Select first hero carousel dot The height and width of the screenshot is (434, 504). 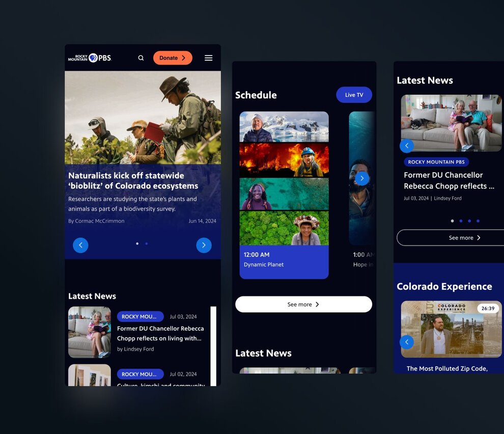point(137,243)
